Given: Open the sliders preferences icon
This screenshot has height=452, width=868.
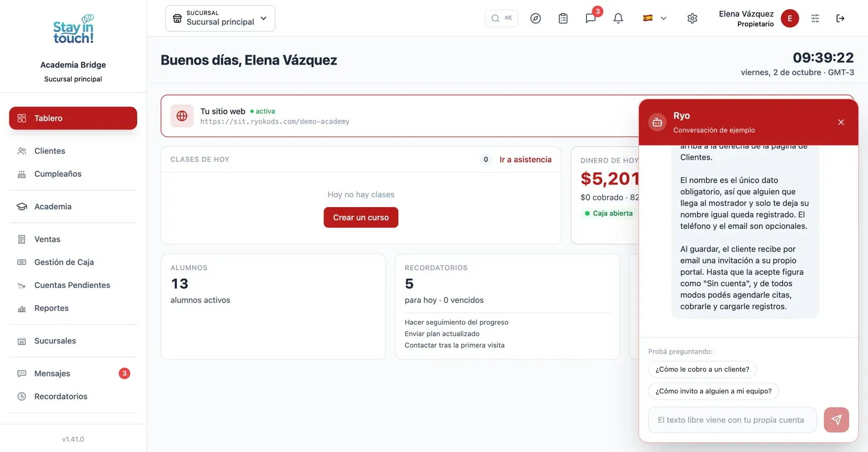Looking at the screenshot, I should click(x=815, y=18).
